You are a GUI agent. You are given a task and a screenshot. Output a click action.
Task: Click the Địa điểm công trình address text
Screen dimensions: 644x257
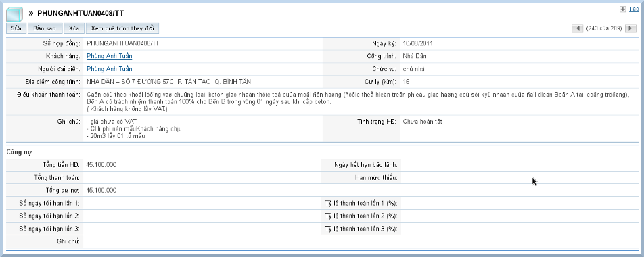pyautogui.click(x=169, y=82)
